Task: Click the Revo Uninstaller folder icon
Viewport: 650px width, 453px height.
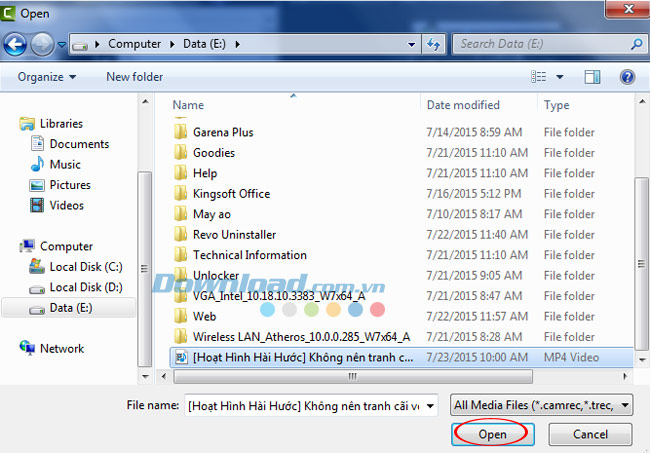Action: click(x=180, y=235)
